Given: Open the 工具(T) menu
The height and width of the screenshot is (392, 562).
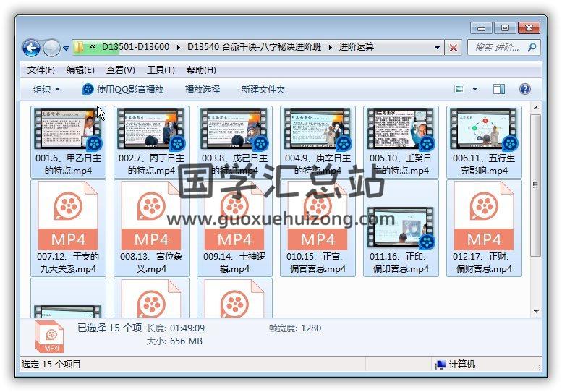Looking at the screenshot, I should (x=161, y=70).
